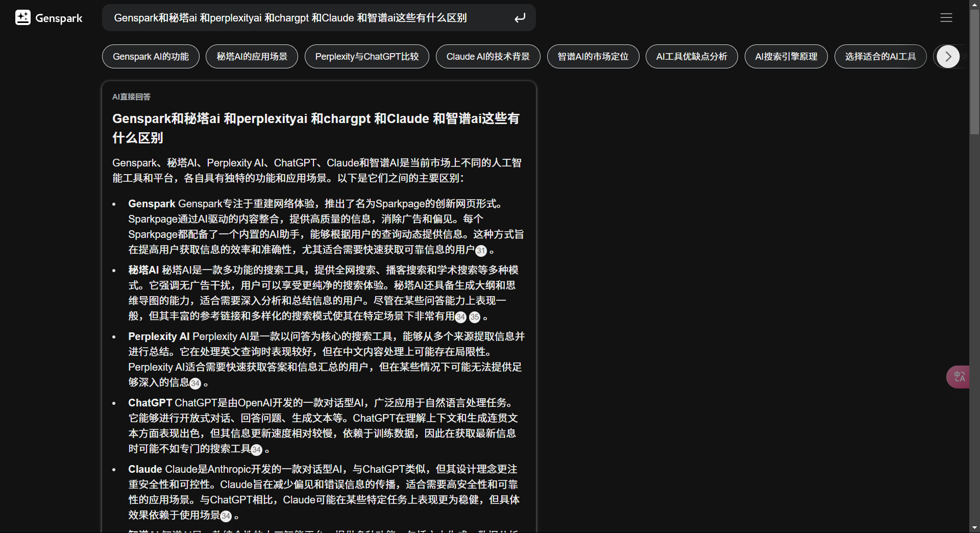The width and height of the screenshot is (980, 533).
Task: Click citation 34 in the Perplexity paragraph
Action: point(195,383)
